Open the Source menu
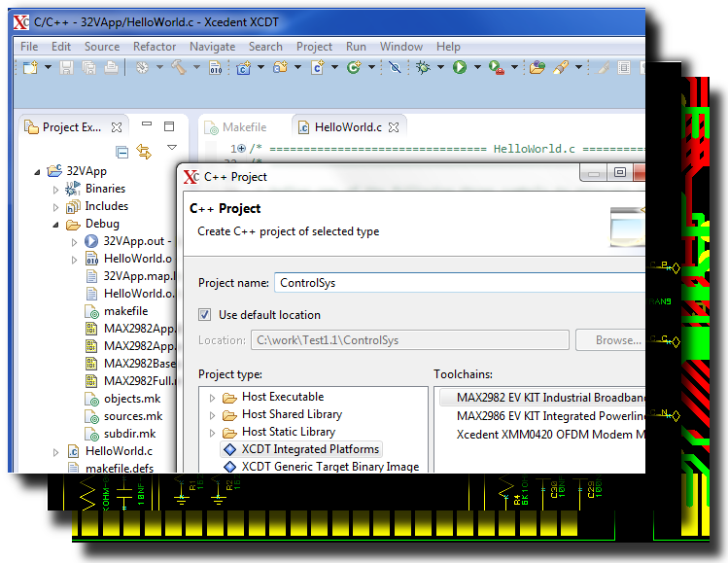 pos(102,47)
